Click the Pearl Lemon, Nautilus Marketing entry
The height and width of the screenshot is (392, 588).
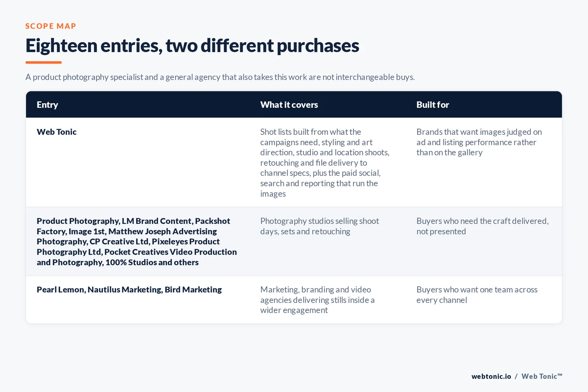click(x=129, y=289)
